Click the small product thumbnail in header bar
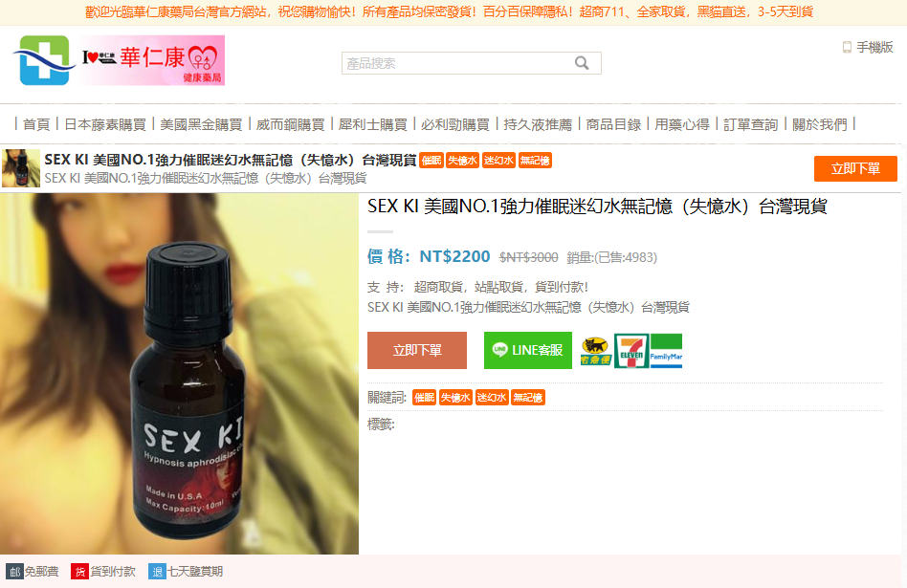This screenshot has height=588, width=907. pos(21,168)
